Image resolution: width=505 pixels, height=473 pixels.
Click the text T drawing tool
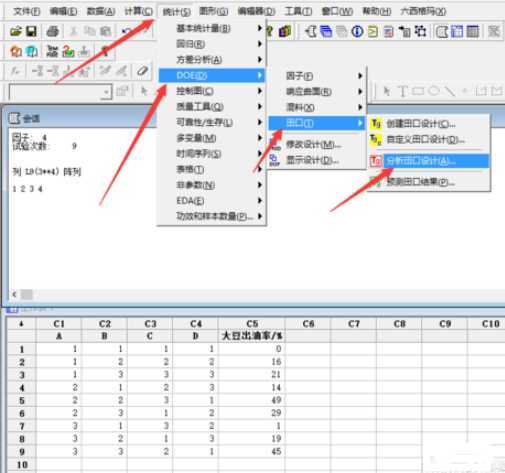pos(402,91)
